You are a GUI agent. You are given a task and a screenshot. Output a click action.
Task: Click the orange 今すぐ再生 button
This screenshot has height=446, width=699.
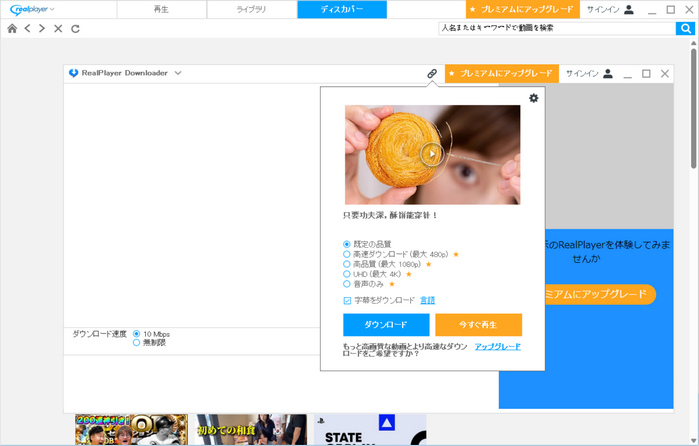478,325
